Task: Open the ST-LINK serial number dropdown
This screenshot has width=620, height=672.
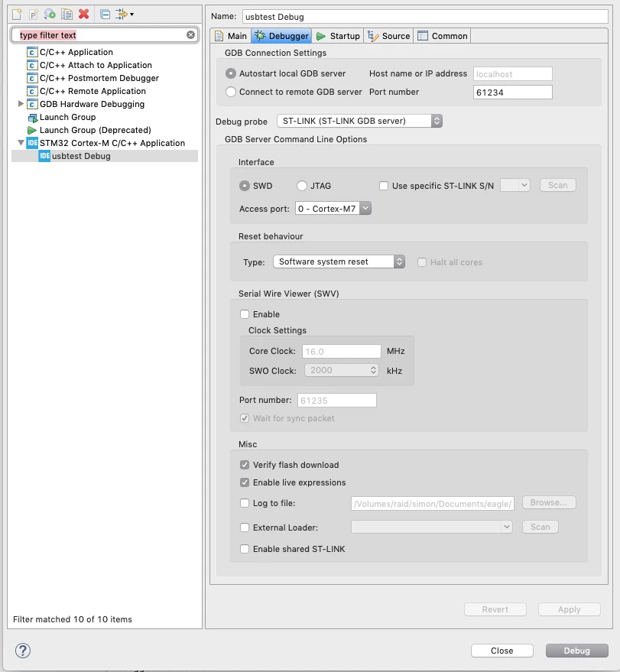Action: coord(515,185)
